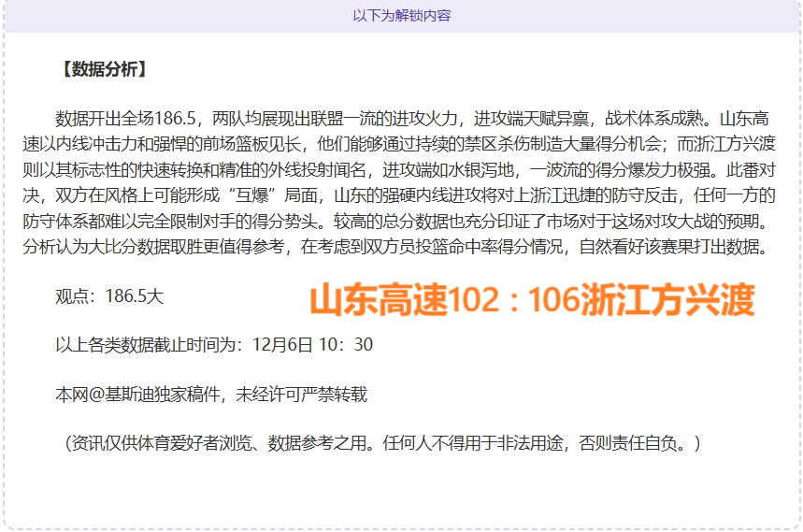Click the 【数据分析】 section heading
This screenshot has height=532, width=803.
pos(102,69)
